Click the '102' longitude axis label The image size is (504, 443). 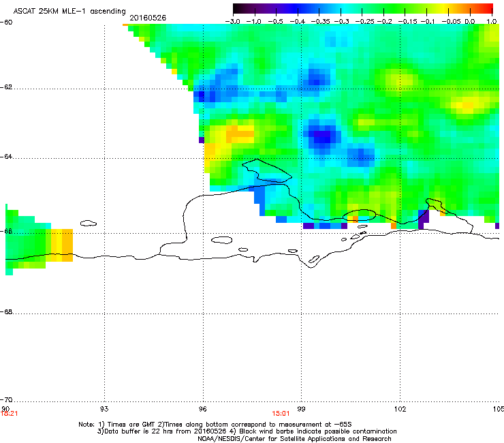coord(400,409)
